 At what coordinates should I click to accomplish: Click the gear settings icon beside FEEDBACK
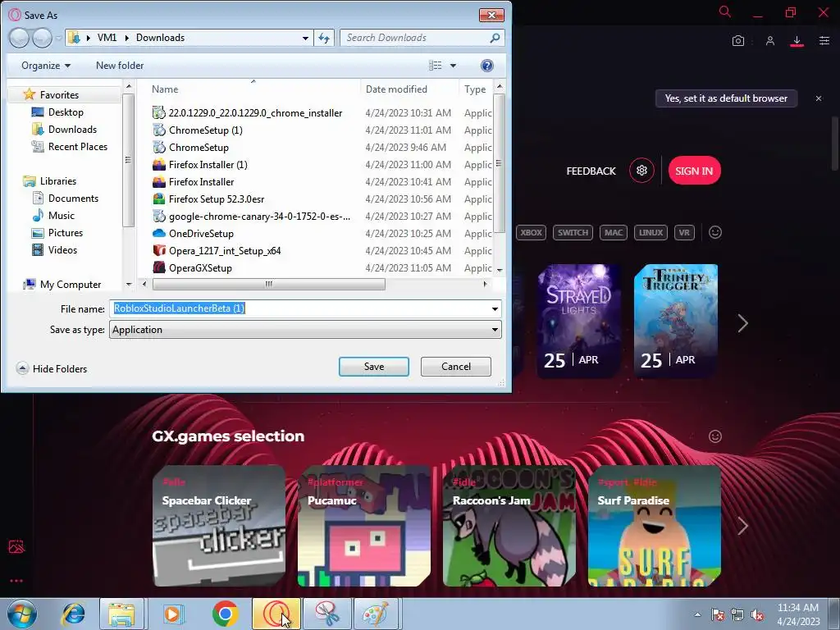(641, 171)
